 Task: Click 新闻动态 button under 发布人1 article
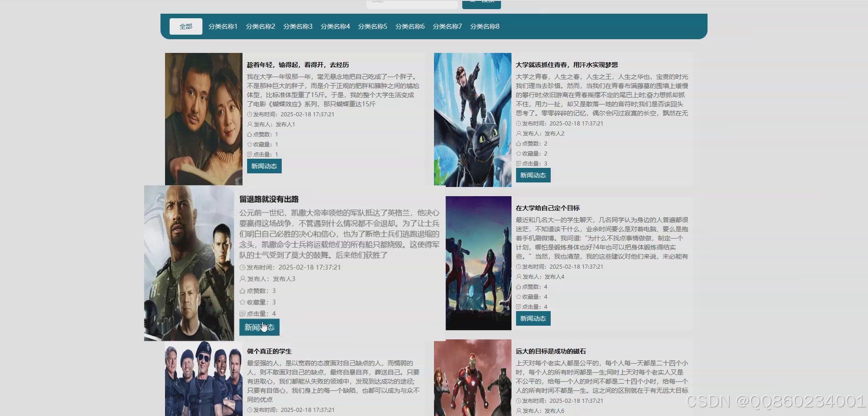pyautogui.click(x=264, y=166)
